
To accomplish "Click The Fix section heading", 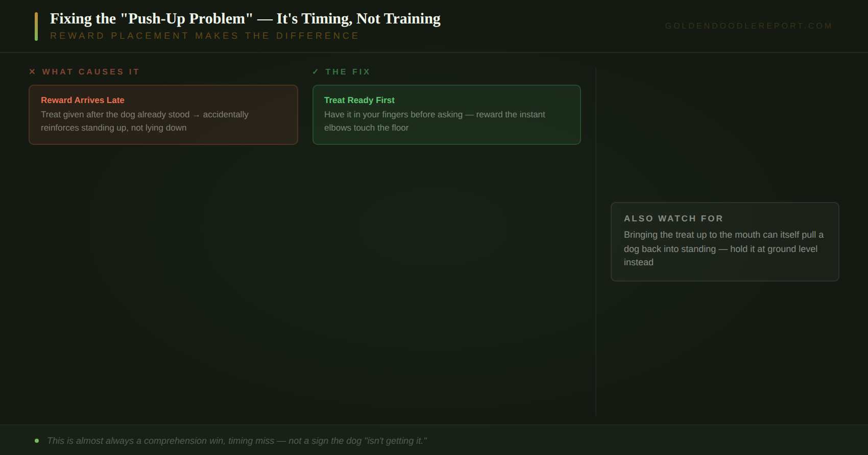I will pyautogui.click(x=348, y=72).
